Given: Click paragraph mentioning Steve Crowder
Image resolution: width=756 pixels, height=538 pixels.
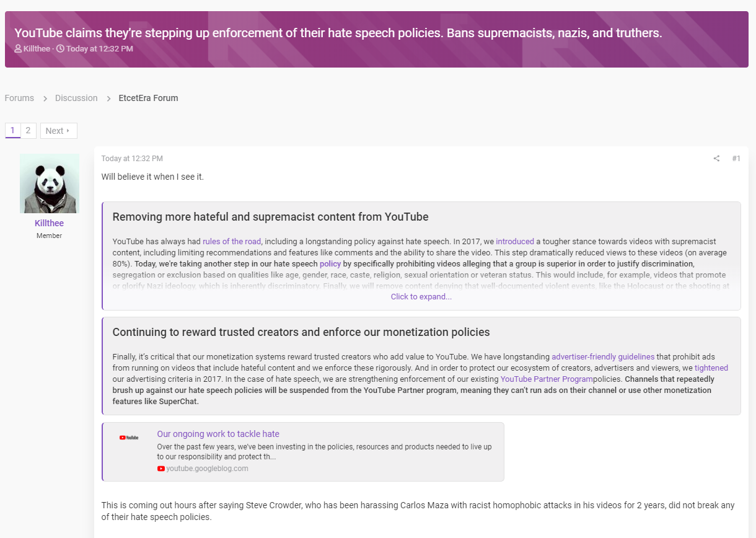Looking at the screenshot, I should click(418, 511).
